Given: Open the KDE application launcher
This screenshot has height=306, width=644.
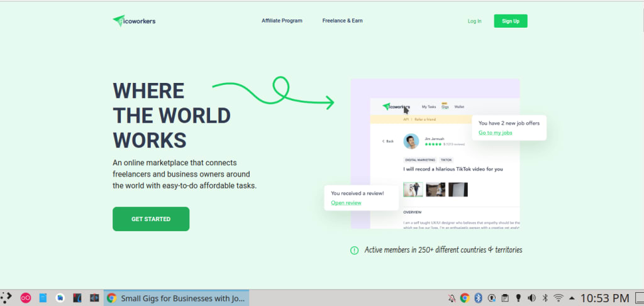Looking at the screenshot, I should click(6, 298).
